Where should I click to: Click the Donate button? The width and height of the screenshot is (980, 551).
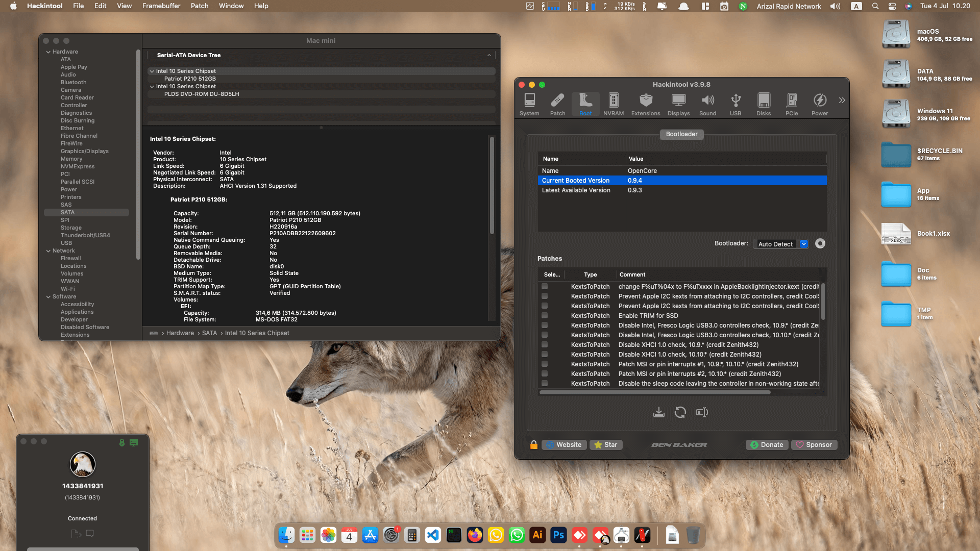[x=767, y=445]
